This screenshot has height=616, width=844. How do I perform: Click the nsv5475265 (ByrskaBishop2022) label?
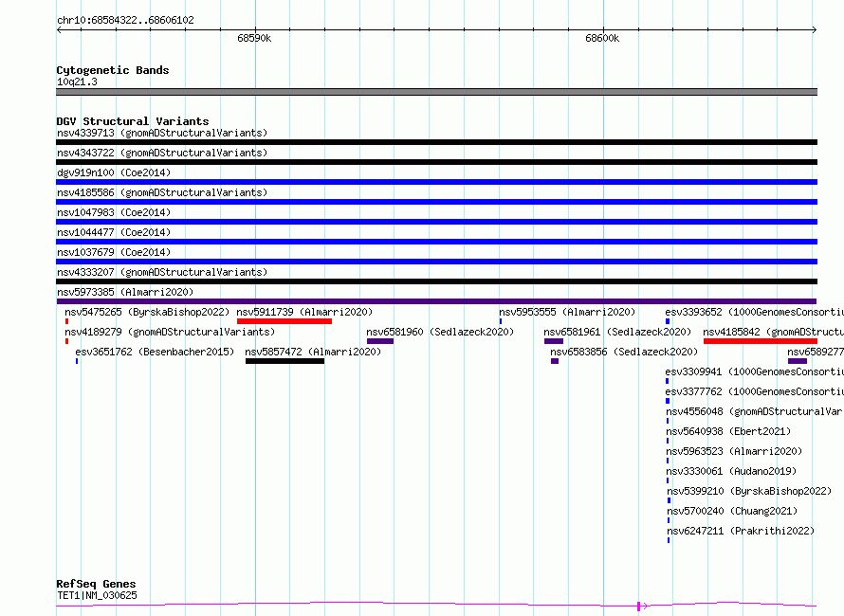click(147, 312)
